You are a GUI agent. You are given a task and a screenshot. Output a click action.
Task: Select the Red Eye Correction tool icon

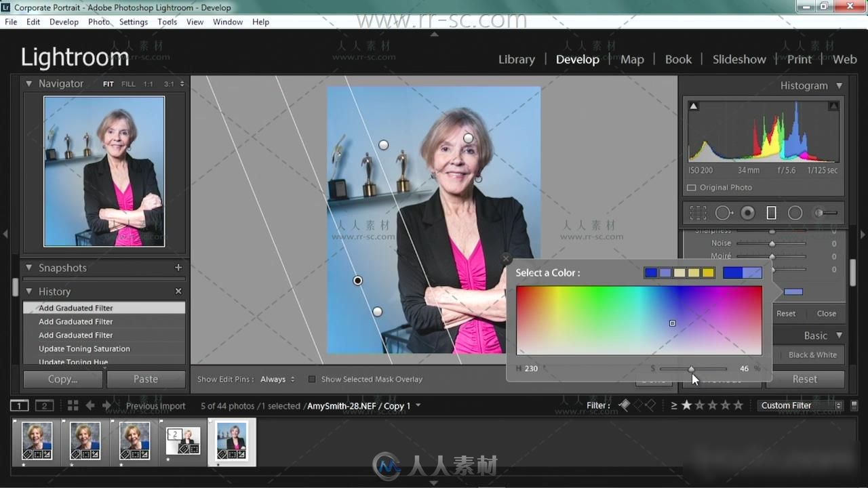point(747,213)
